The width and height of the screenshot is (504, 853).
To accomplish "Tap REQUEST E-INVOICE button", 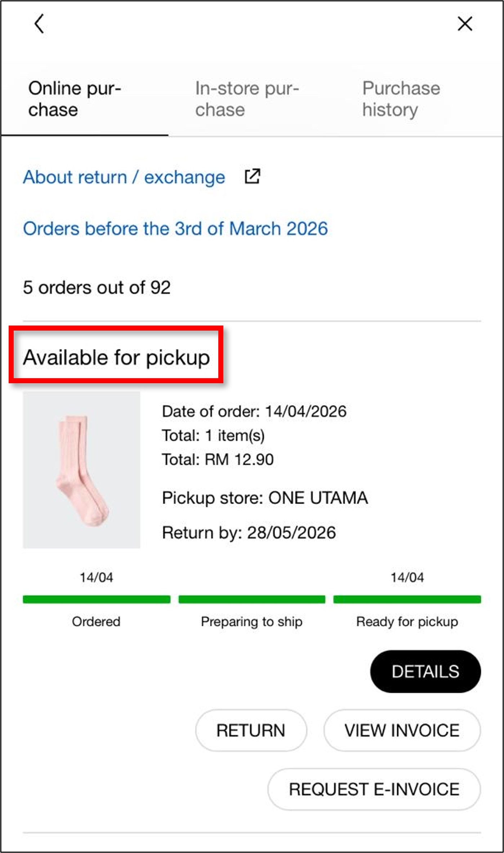I will point(374,790).
